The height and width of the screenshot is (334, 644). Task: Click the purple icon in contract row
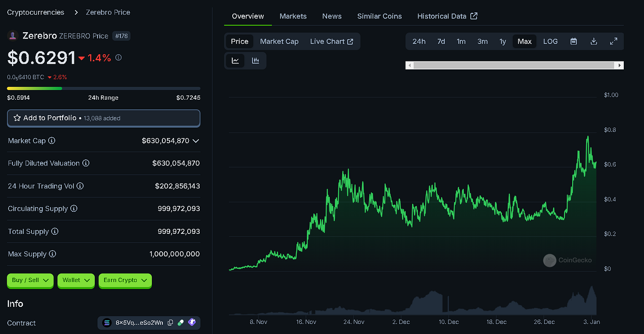point(192,323)
